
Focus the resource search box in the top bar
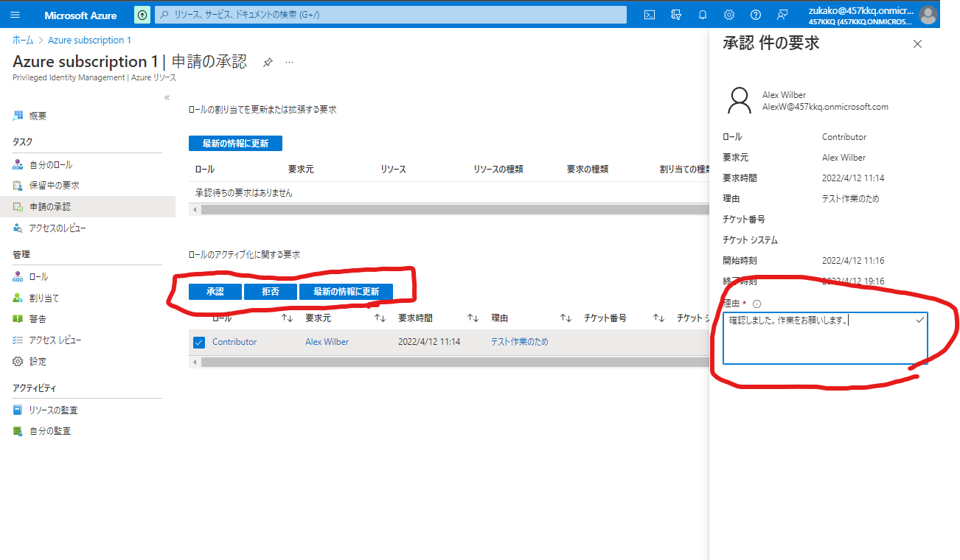(x=391, y=15)
